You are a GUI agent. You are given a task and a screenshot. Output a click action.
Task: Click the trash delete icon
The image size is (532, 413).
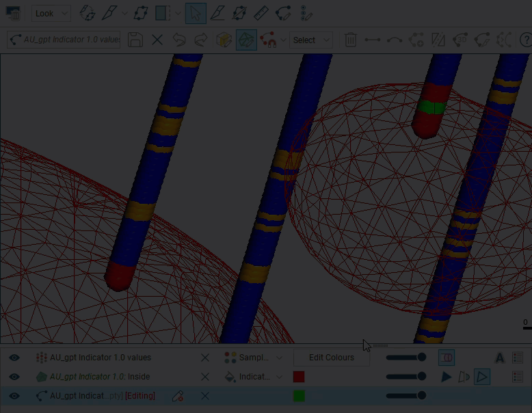[351, 40]
